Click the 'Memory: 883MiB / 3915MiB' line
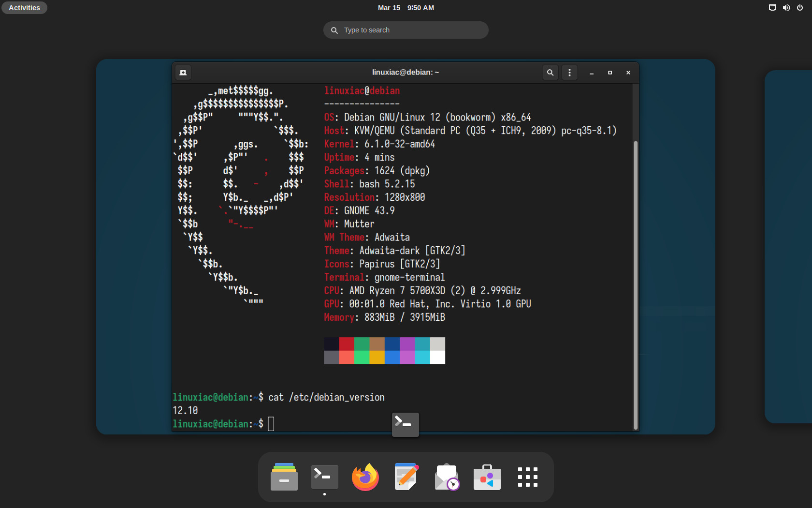 click(385, 317)
